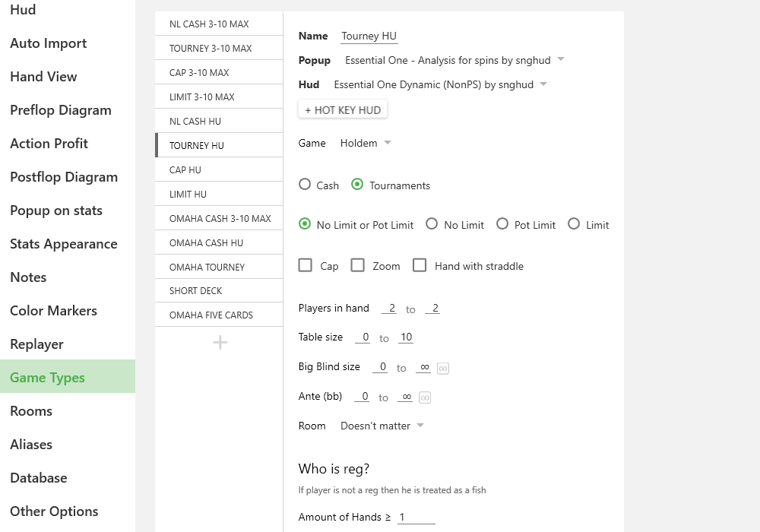
Task: Add a new game type with plus icon
Action: [220, 343]
